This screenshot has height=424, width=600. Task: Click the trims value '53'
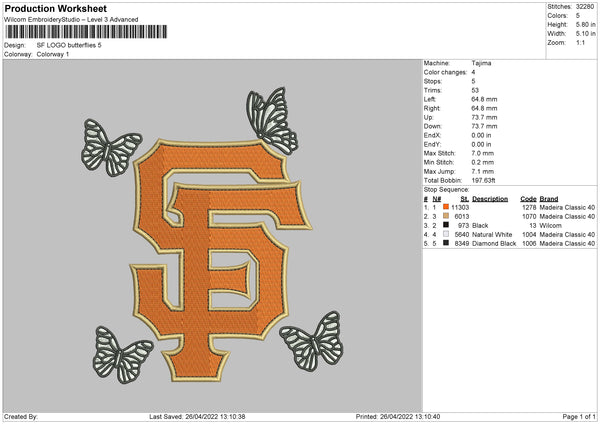point(475,90)
